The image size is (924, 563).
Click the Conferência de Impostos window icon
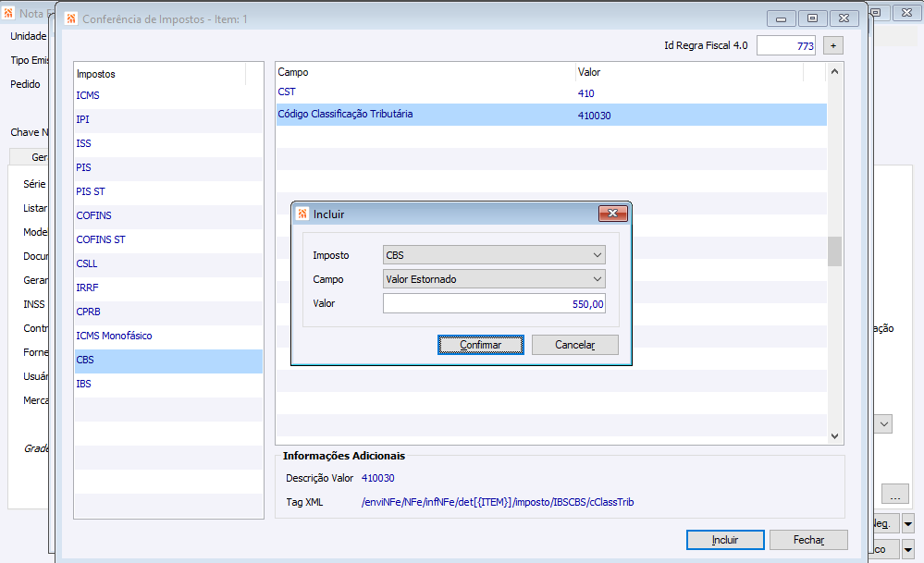[71, 18]
